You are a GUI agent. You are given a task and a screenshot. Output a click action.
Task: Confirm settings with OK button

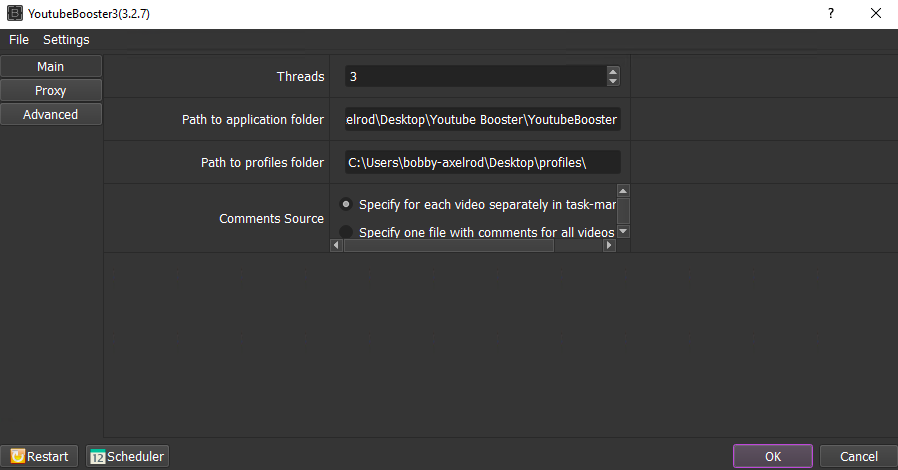(773, 456)
